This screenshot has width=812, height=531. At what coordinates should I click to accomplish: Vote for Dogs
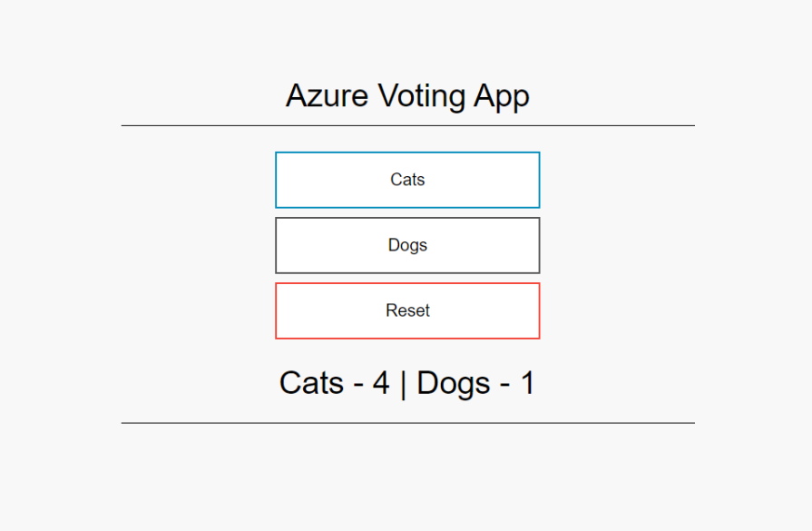click(x=407, y=245)
